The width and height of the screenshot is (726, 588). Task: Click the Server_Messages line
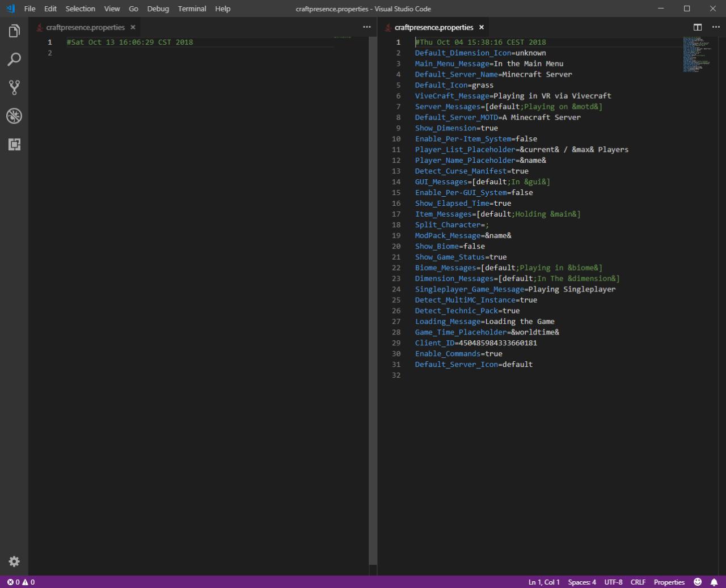[x=508, y=107]
